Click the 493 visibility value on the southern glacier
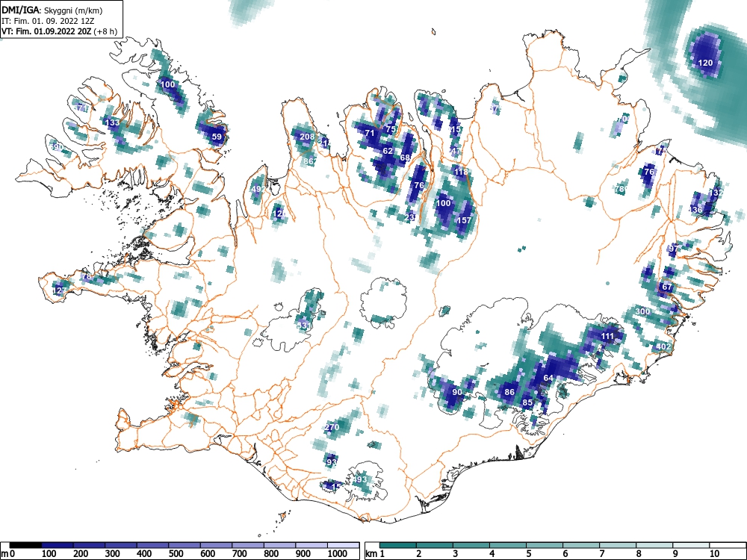The image size is (747, 560). click(x=360, y=479)
